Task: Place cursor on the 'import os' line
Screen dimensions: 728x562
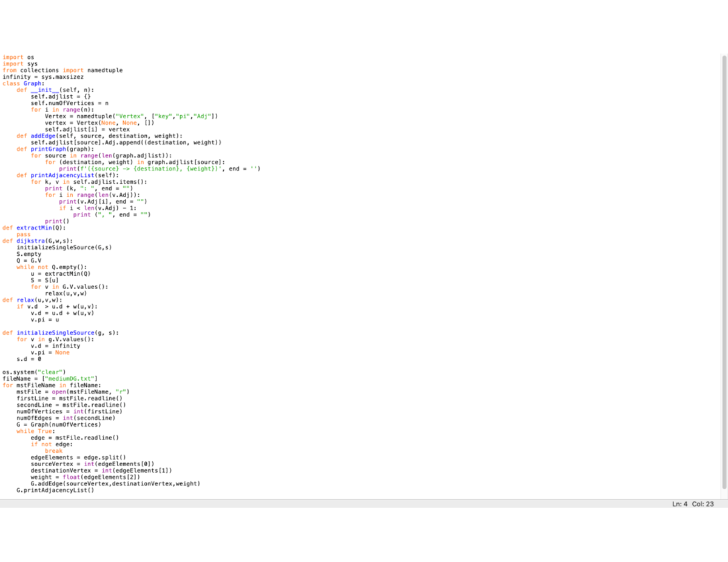Action: (18, 58)
